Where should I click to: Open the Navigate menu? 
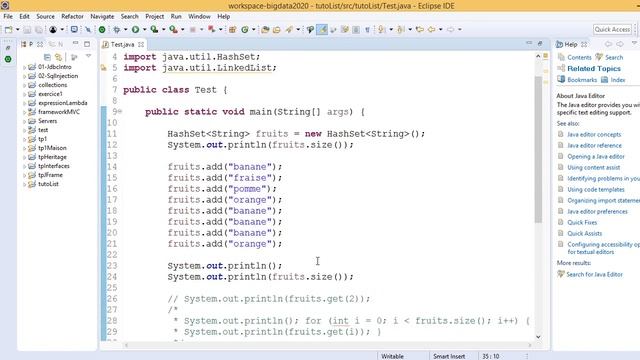(102, 16)
